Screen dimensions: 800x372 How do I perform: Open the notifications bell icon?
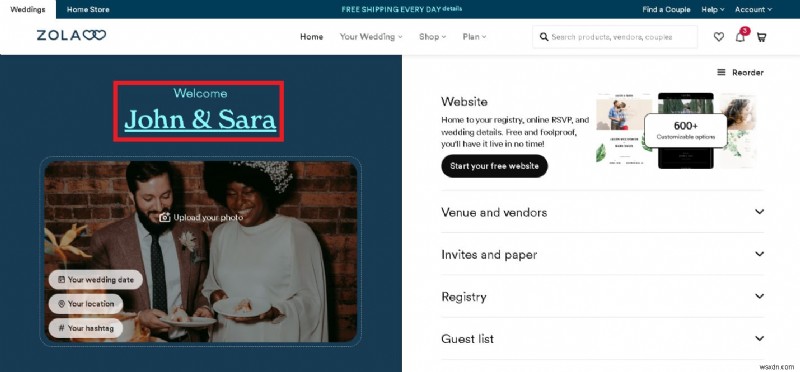[740, 37]
